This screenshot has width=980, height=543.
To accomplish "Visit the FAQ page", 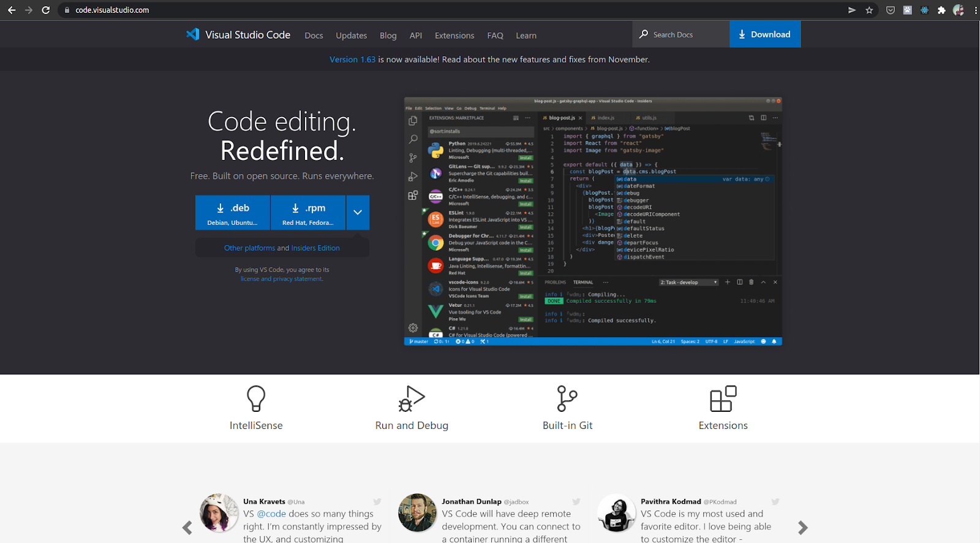I will tap(496, 36).
